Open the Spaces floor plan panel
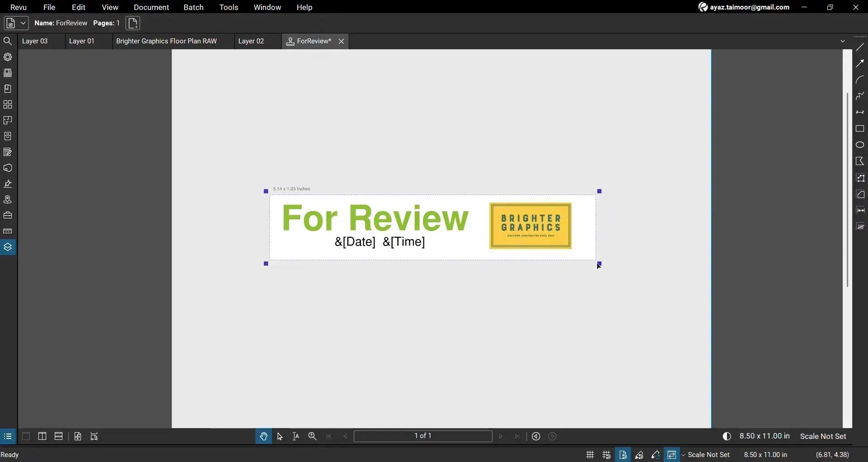 8,120
